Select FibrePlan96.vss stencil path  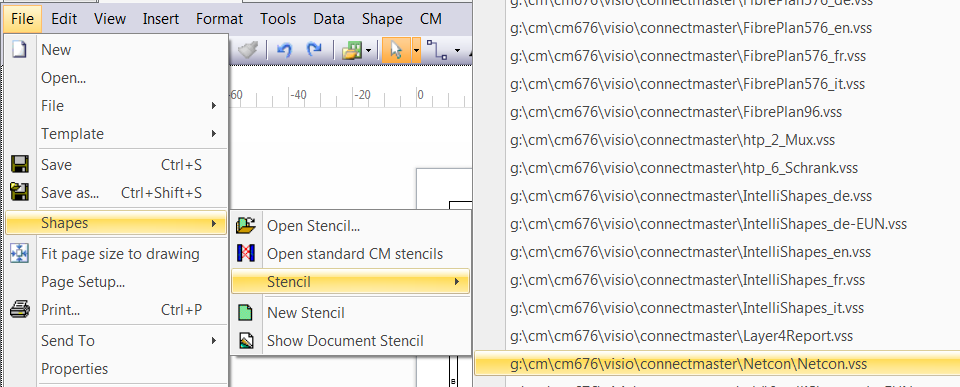coord(676,112)
